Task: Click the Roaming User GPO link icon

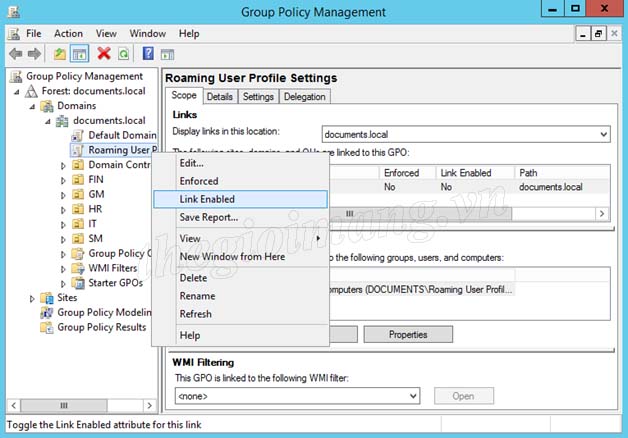Action: point(77,151)
